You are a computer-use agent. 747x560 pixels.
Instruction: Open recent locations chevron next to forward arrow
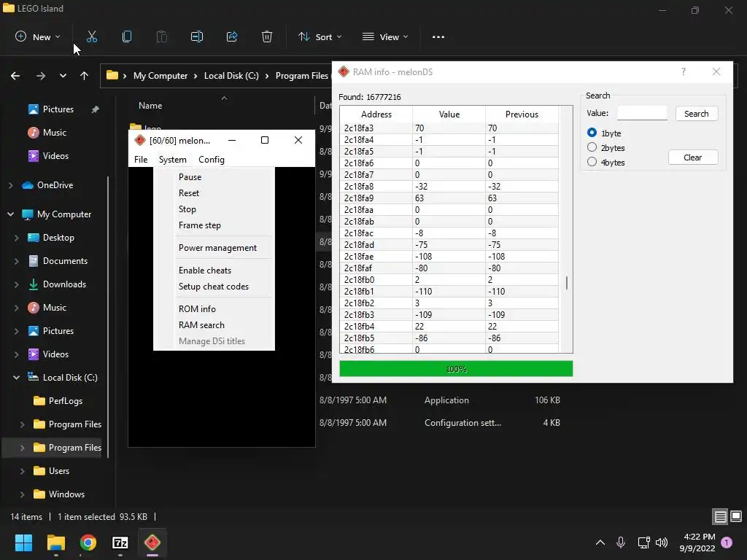pos(63,76)
